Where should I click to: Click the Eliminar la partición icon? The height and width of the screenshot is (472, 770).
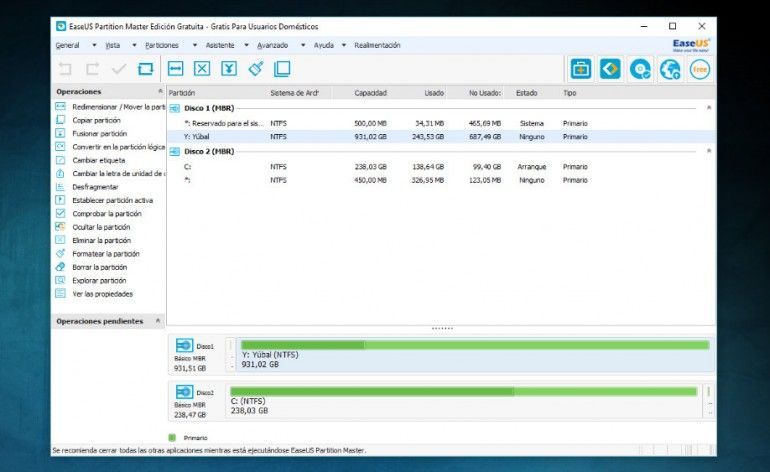pos(60,240)
